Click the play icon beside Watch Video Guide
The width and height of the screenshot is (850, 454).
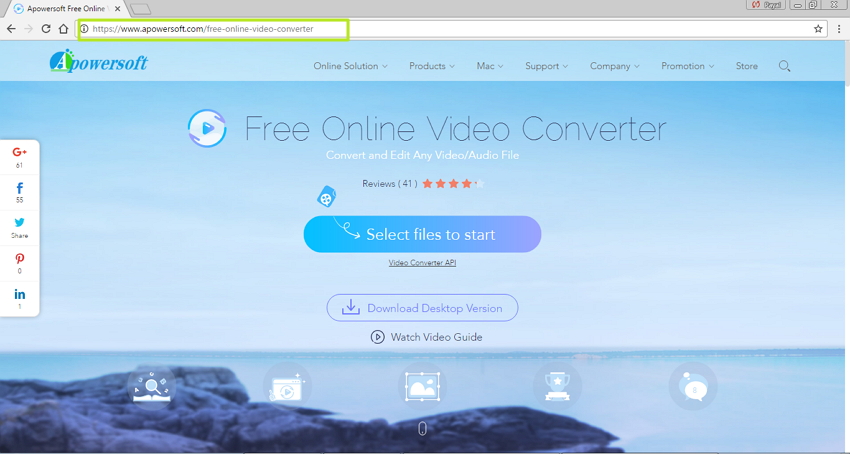[377, 337]
